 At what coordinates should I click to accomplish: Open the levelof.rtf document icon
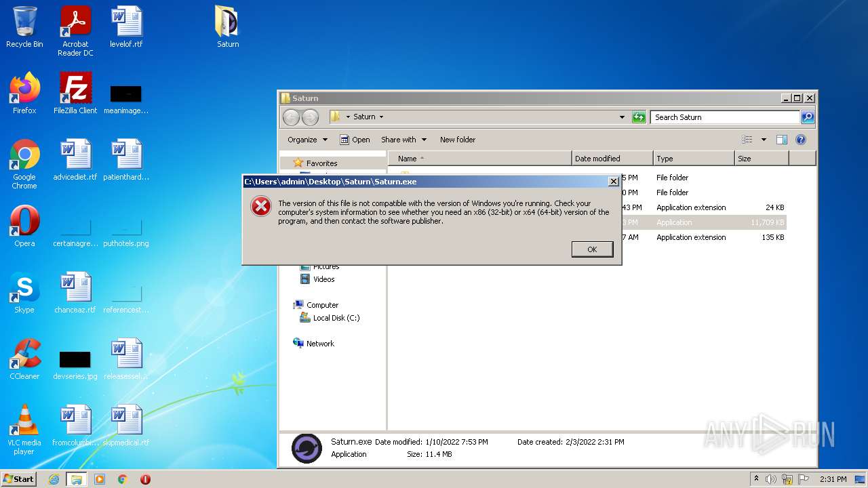click(x=126, y=27)
